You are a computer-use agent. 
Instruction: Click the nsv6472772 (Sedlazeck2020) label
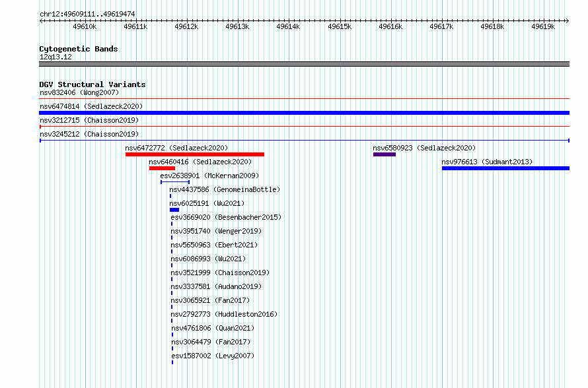tap(176, 148)
